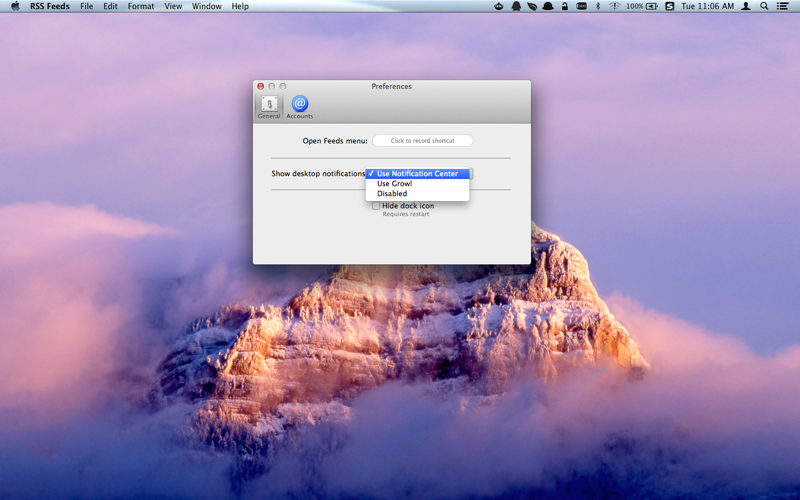
Task: Open the File menu
Action: [x=87, y=6]
